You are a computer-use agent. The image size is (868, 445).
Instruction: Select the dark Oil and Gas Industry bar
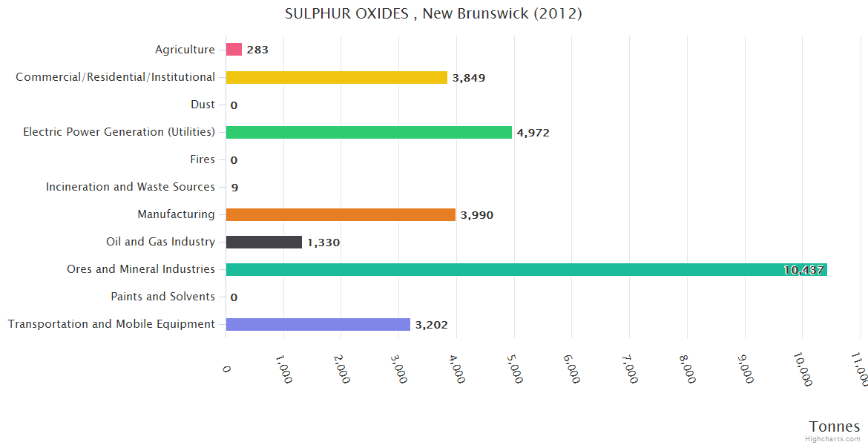coord(263,242)
